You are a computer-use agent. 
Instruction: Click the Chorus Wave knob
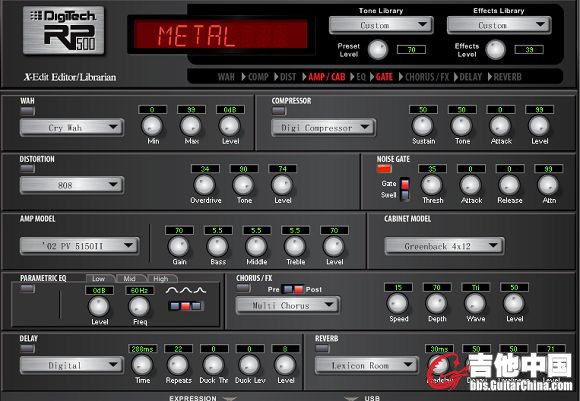(x=475, y=303)
